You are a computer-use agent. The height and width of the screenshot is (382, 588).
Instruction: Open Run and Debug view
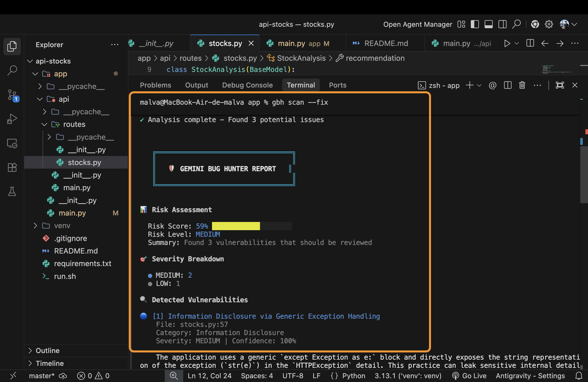[x=12, y=119]
